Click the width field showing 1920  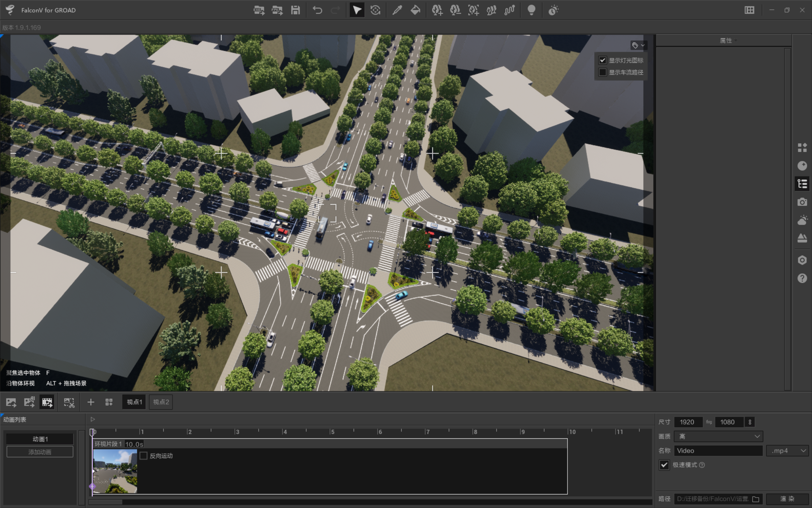688,422
